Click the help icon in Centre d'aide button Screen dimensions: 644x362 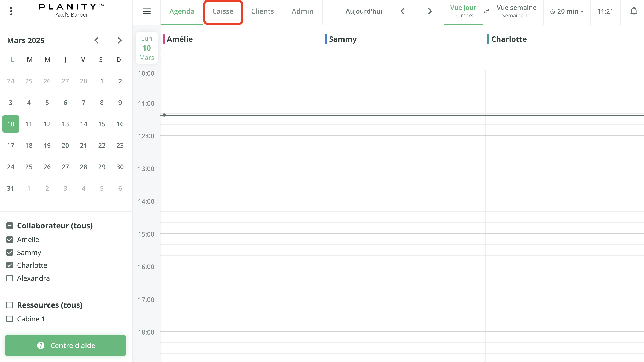(x=41, y=345)
